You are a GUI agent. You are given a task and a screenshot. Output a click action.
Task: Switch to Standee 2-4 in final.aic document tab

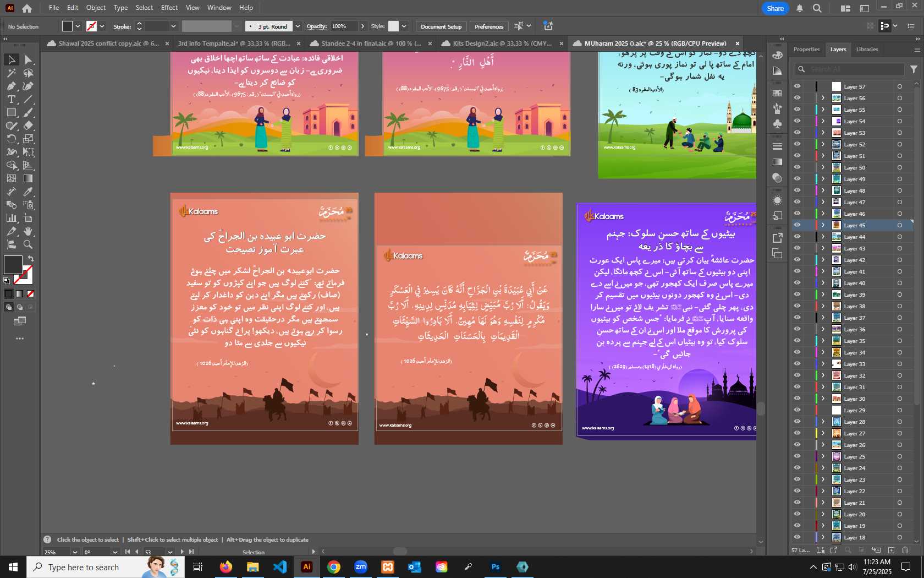coord(371,43)
